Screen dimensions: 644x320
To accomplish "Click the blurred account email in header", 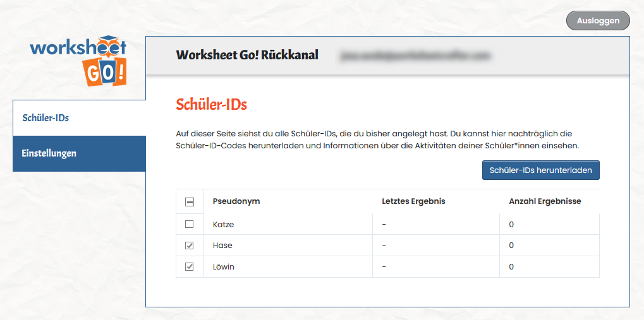I will click(x=415, y=56).
